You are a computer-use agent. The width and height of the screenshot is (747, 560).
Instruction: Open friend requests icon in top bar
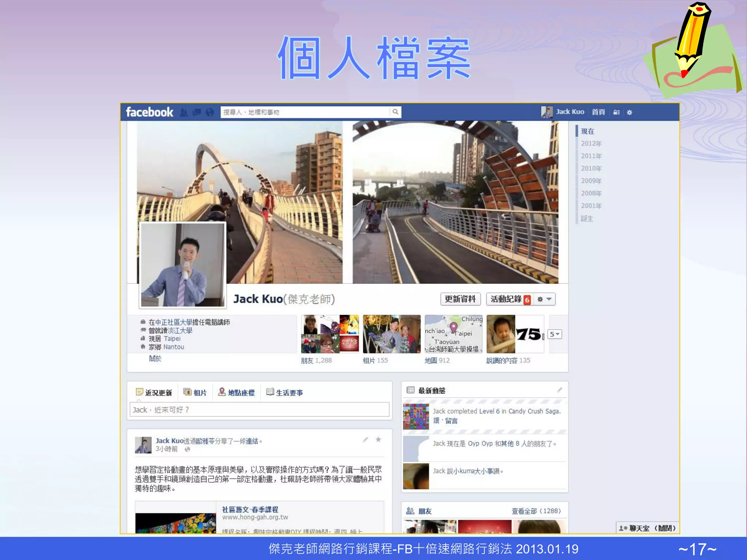click(x=184, y=112)
